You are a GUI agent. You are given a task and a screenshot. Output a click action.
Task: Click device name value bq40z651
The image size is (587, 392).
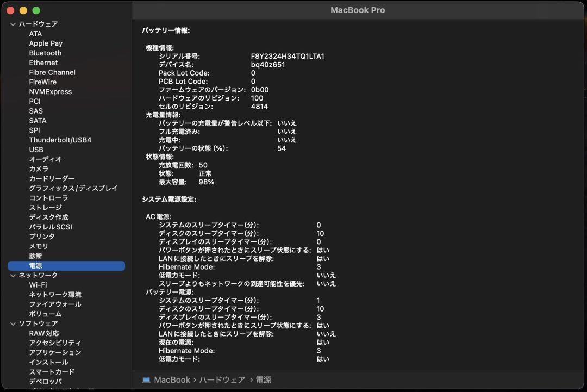[267, 65]
